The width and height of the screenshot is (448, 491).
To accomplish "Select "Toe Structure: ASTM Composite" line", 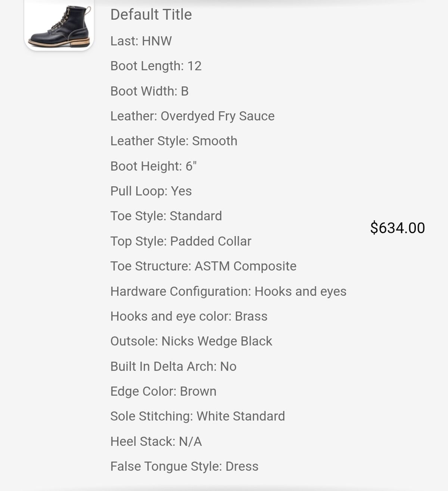I will click(203, 266).
